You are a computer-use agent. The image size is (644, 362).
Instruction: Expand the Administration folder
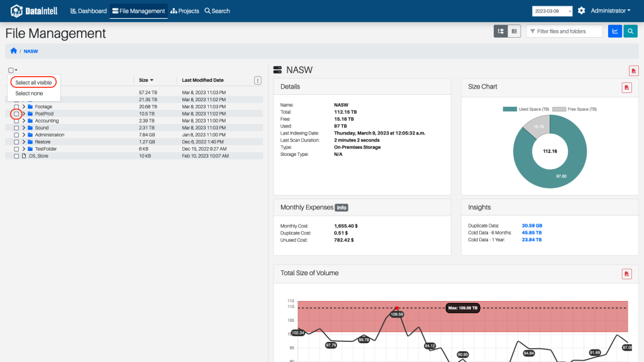tap(24, 134)
